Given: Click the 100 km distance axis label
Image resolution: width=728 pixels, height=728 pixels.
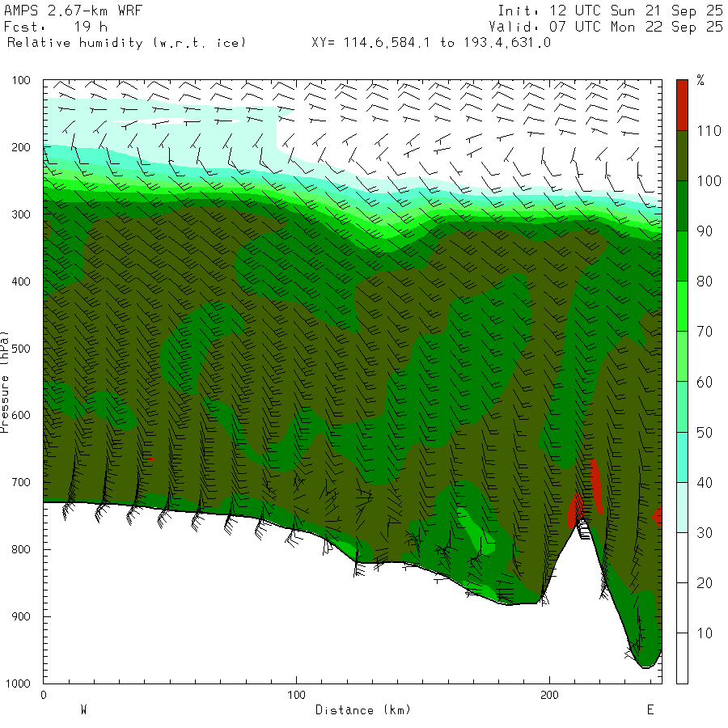Looking at the screenshot, I should [x=296, y=695].
